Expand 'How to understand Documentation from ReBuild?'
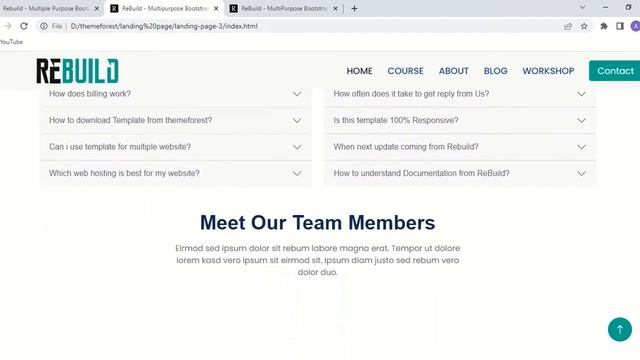Viewport: 640px width, 360px height. click(x=460, y=173)
